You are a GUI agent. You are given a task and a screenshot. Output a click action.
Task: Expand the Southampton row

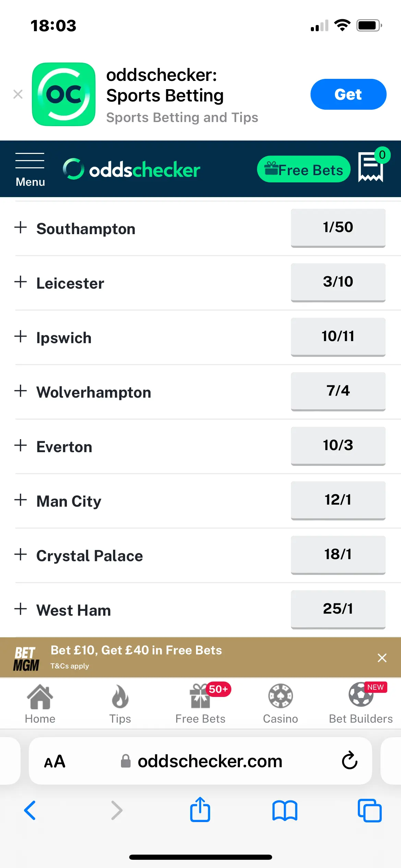[21, 227]
